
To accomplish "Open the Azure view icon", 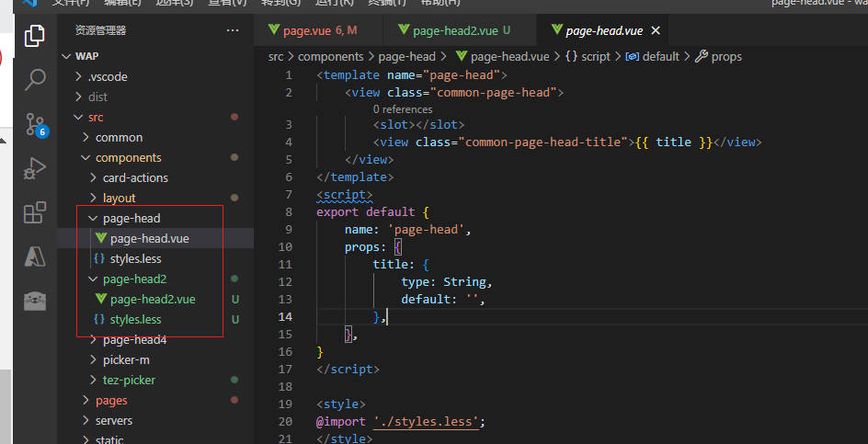I will 35,257.
